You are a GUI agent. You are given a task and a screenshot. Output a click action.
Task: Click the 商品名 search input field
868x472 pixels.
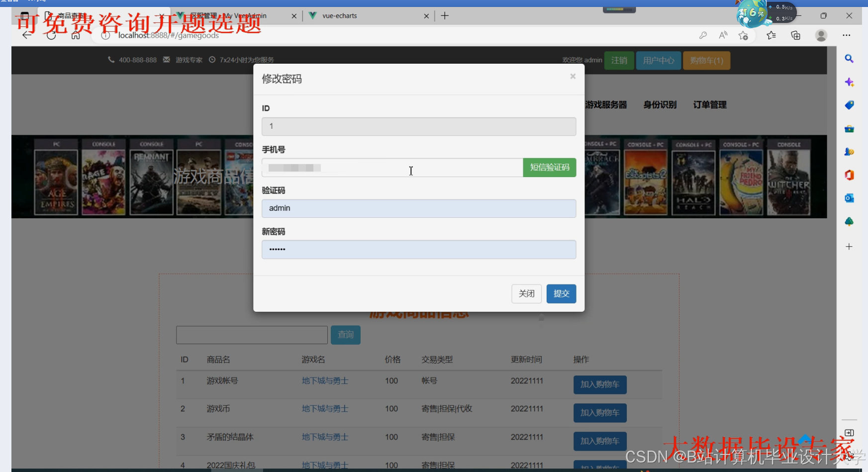tap(251, 335)
